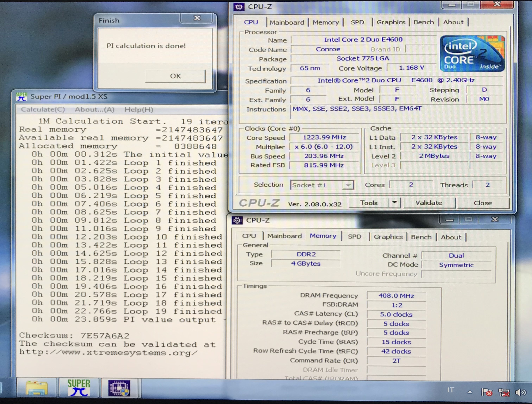Click the CPU-Z taskbar icon
Viewport: 532px width, 404px height.
[x=119, y=388]
